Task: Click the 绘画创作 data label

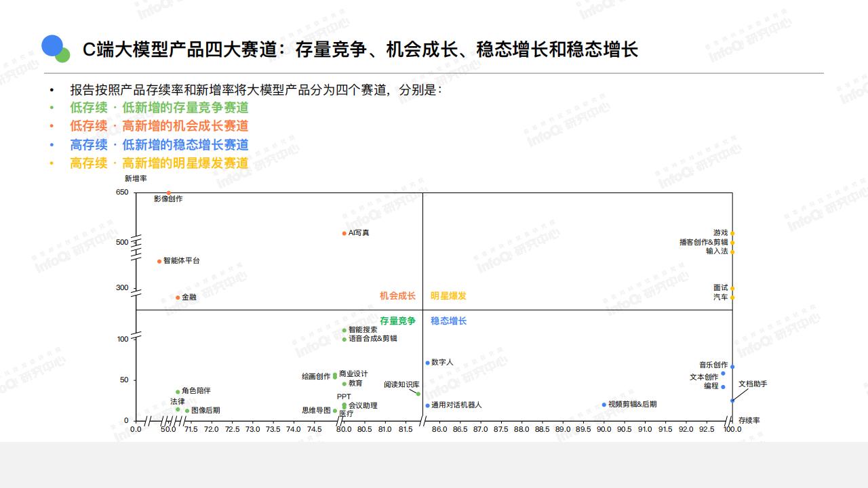Action: 316,377
